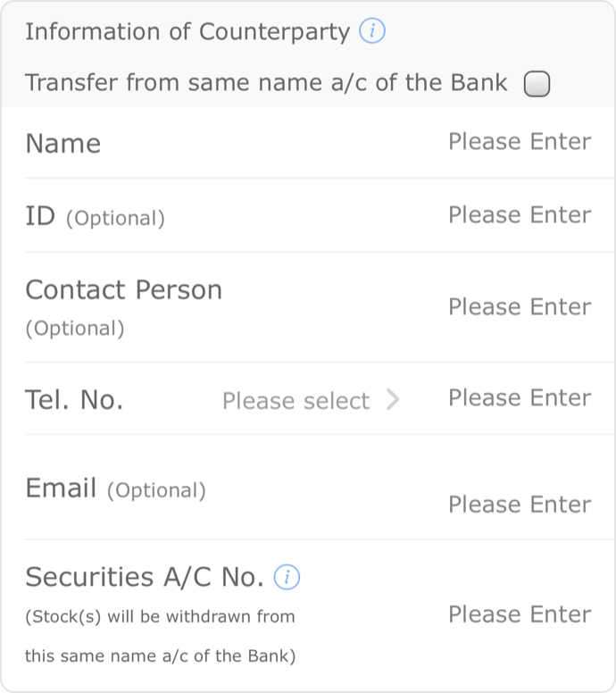The image size is (616, 693).
Task: Click the 'Stock(s) will be withdrawn' note
Action: 160,637
